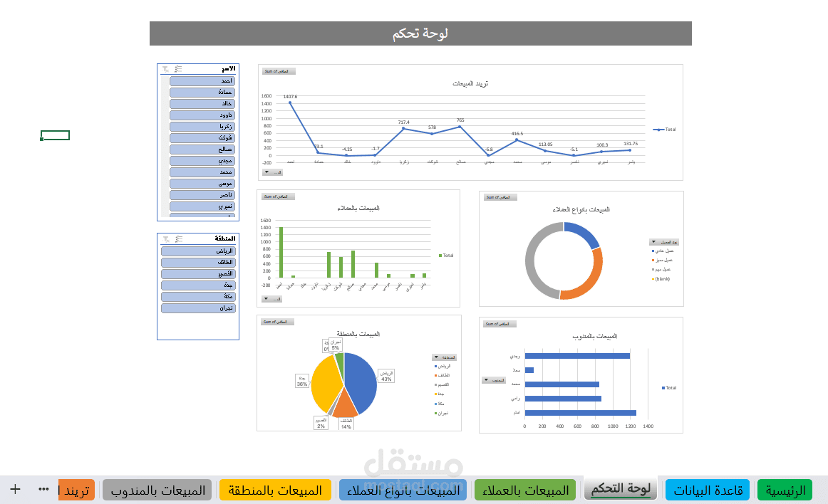Screen dimensions: 828x504
Task: Open customer type legend filter on donut chart
Action: click(x=664, y=242)
